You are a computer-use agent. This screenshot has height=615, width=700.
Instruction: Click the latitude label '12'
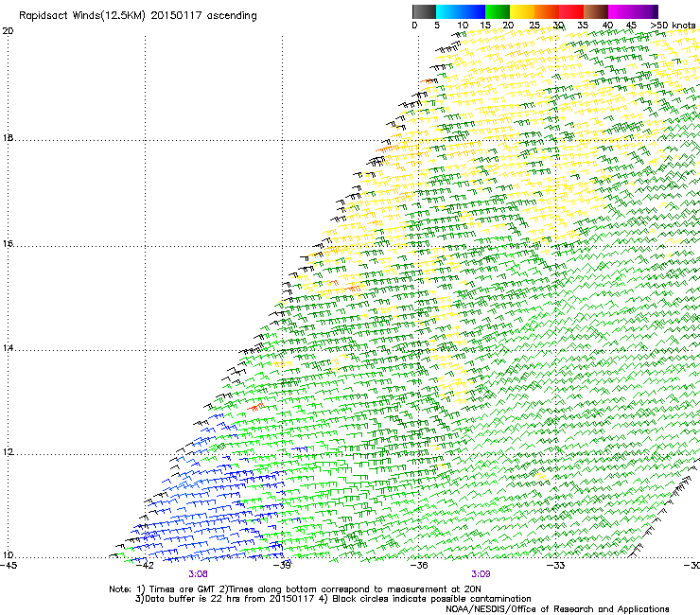[x=8, y=452]
